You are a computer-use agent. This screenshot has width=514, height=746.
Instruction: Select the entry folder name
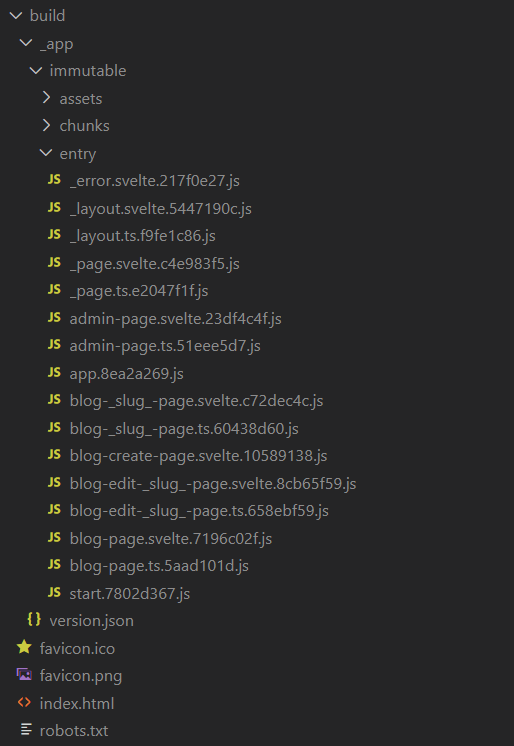tap(78, 154)
